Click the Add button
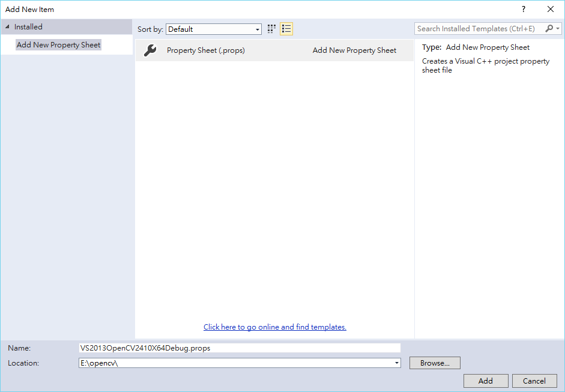Screen dimensions: 565x392 pos(486,381)
